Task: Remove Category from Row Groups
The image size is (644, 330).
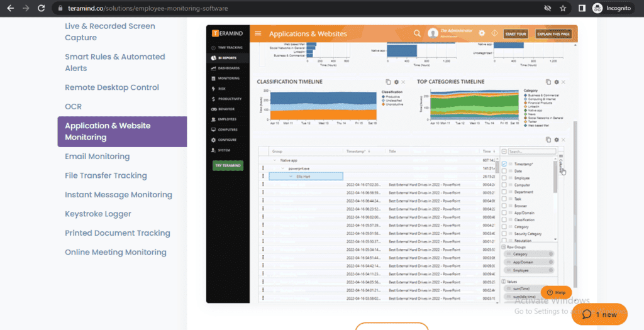Action: pos(551,254)
